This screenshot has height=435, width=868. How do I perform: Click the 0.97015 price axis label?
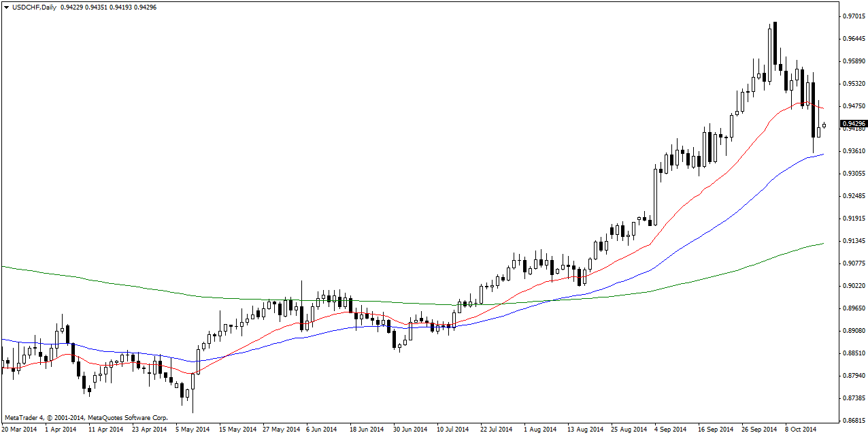pyautogui.click(x=852, y=16)
